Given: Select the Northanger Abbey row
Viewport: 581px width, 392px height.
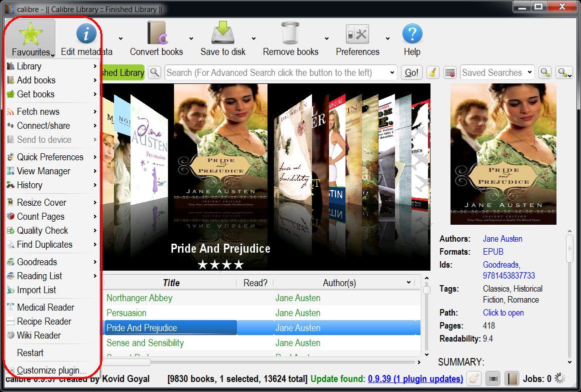Looking at the screenshot, I should 261,298.
